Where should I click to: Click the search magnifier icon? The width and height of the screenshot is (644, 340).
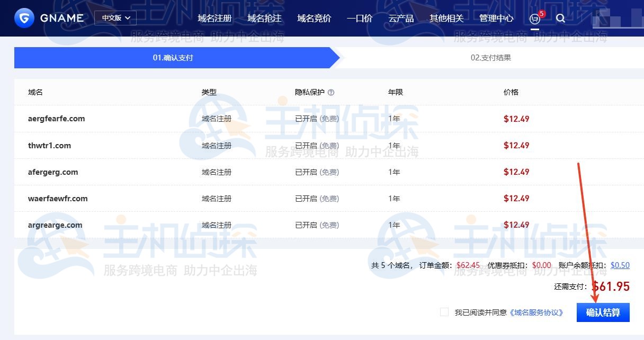point(560,19)
